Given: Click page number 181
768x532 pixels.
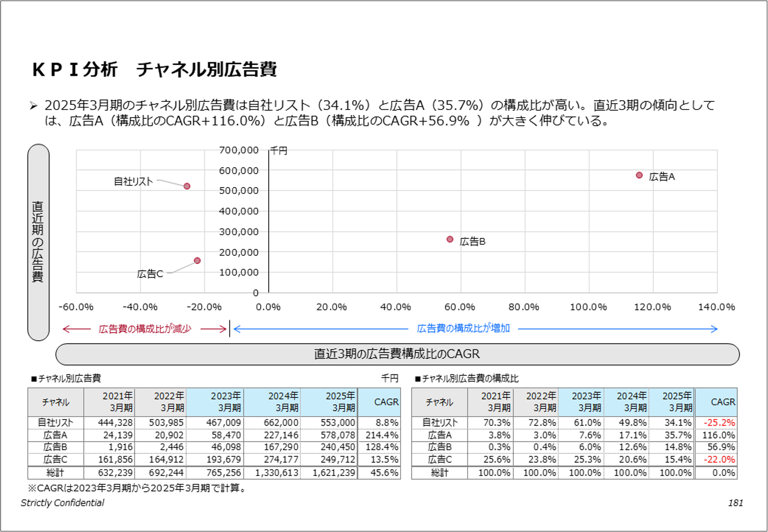Looking at the screenshot, I should tap(735, 503).
